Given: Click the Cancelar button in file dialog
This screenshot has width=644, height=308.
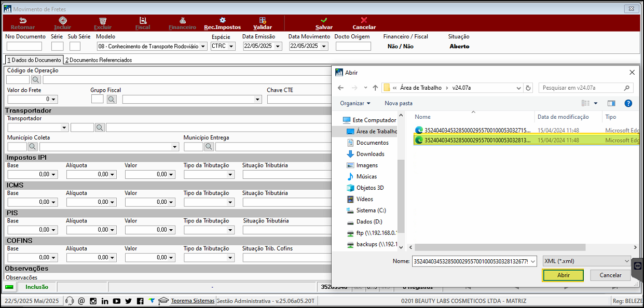Looking at the screenshot, I should click(610, 275).
